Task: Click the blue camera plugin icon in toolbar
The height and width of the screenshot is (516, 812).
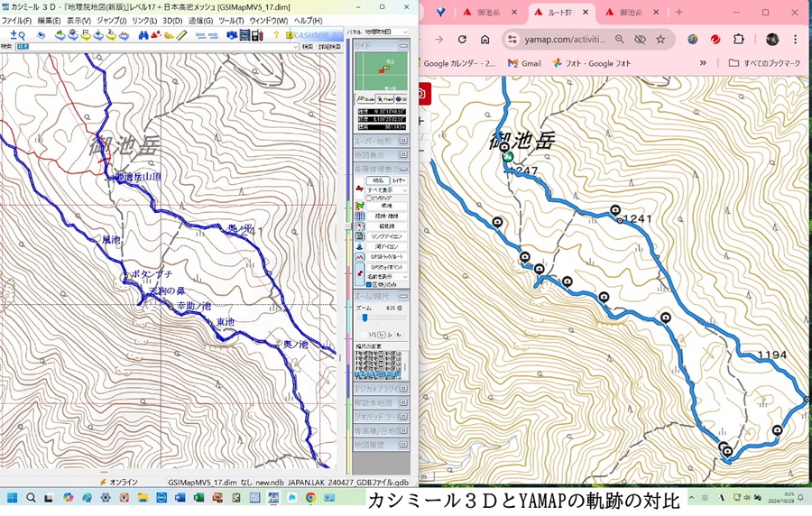Action: tap(232, 35)
